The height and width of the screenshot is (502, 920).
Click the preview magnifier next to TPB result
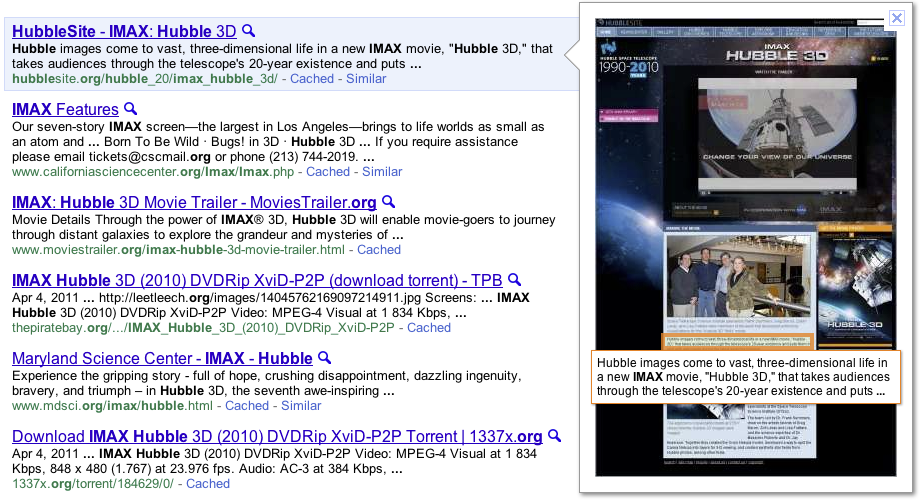click(x=515, y=280)
